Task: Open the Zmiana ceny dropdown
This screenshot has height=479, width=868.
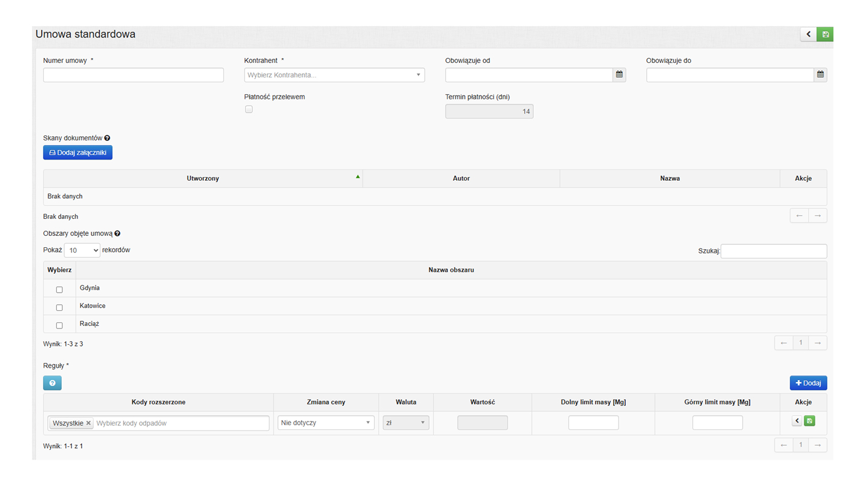Action: pyautogui.click(x=326, y=423)
